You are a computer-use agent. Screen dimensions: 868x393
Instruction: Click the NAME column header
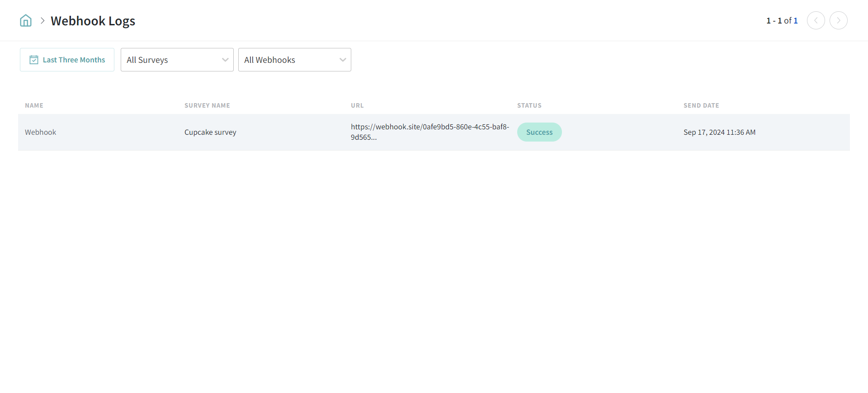(x=34, y=105)
